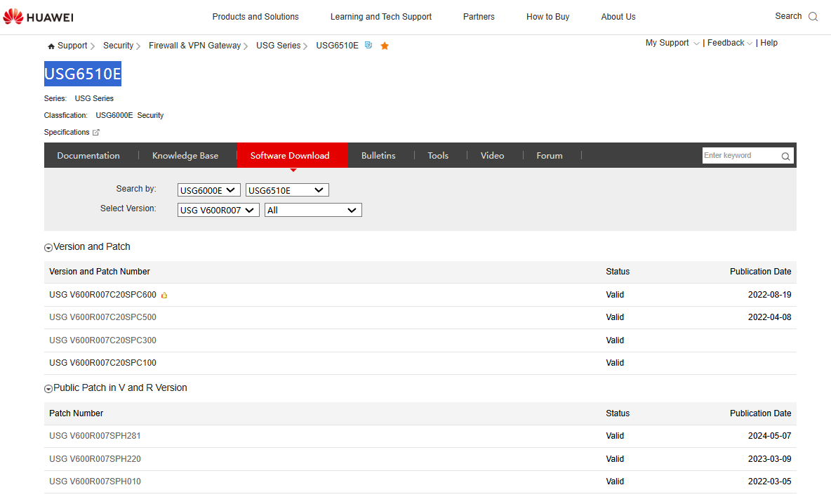Go to Firewall & VPN Gateway breadcrumb
The image size is (831, 504).
coord(194,46)
